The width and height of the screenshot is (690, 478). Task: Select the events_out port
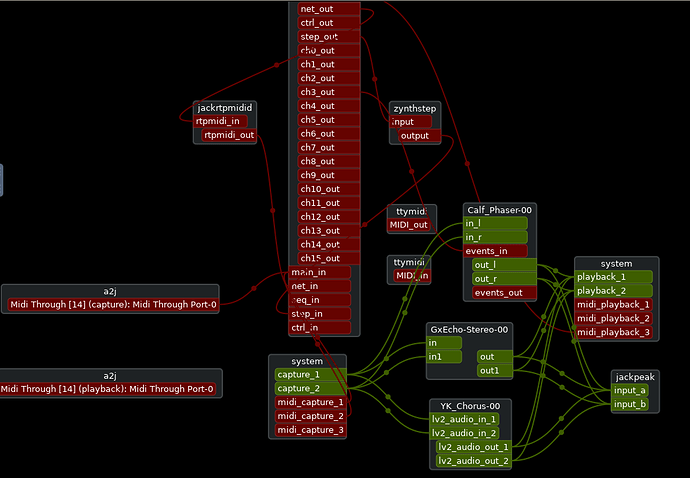click(x=504, y=293)
